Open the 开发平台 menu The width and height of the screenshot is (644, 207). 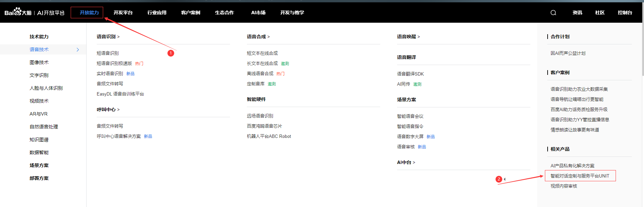(x=123, y=13)
